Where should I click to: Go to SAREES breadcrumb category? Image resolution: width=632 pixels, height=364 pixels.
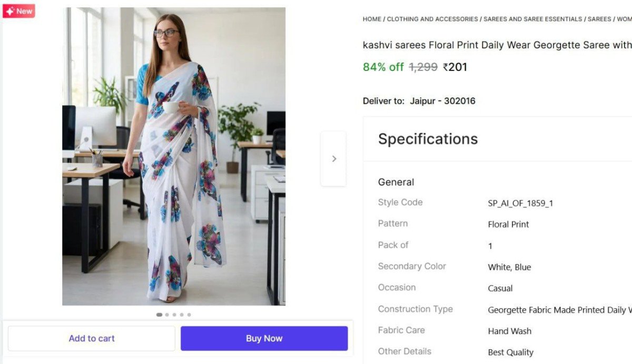599,19
